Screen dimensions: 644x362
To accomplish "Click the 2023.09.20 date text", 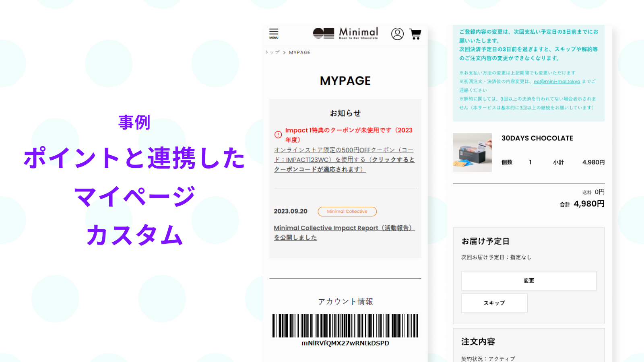I will (291, 211).
